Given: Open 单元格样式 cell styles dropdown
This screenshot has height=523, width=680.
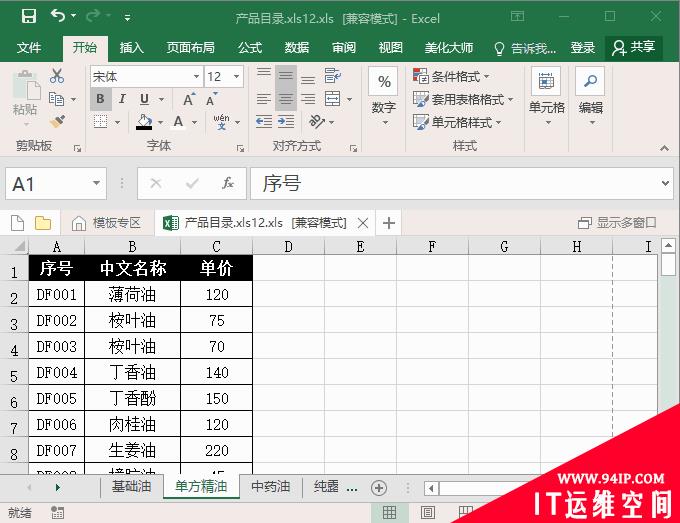Looking at the screenshot, I should point(458,122).
